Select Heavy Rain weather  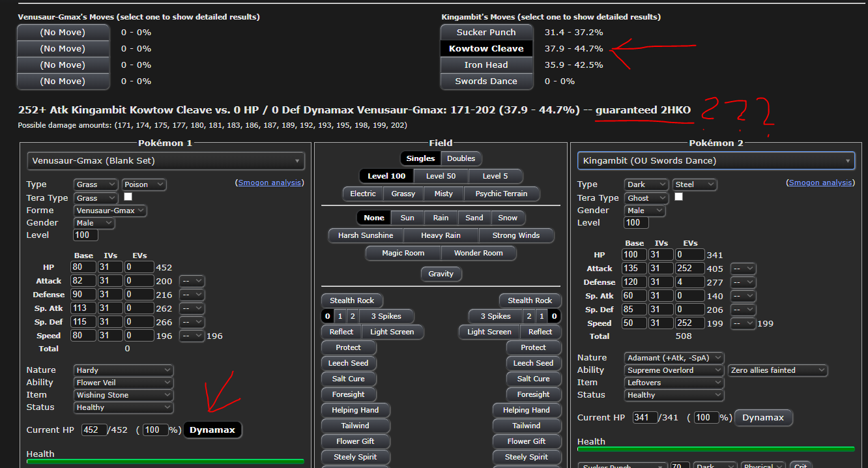pos(441,235)
